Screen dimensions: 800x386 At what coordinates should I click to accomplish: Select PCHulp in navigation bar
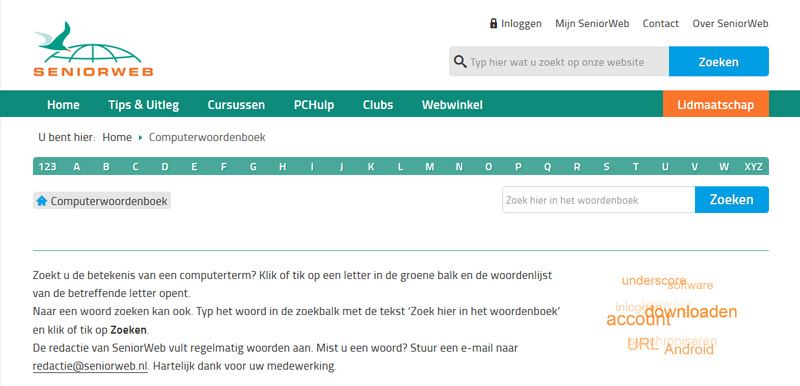click(x=314, y=105)
